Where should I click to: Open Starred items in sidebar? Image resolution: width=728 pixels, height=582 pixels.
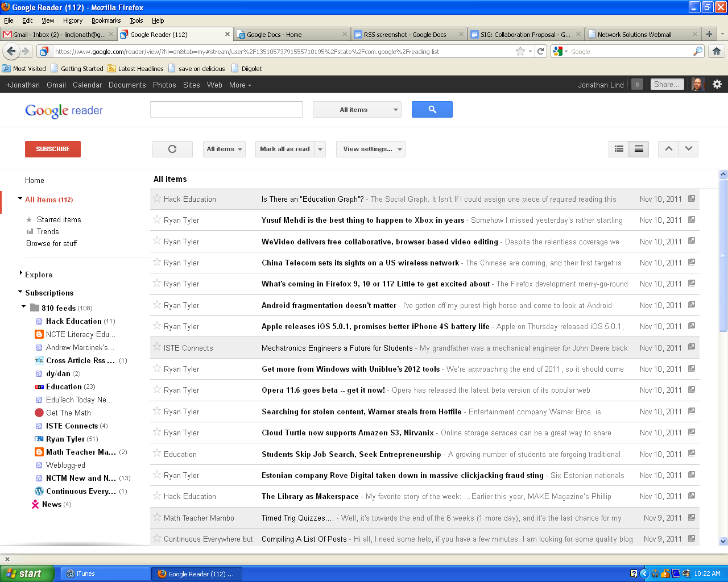[x=59, y=219]
